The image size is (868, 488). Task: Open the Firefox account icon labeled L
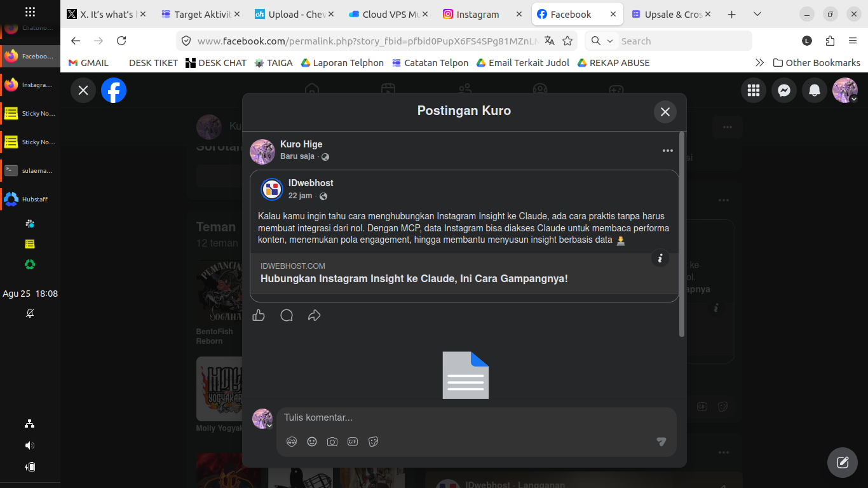click(x=807, y=41)
